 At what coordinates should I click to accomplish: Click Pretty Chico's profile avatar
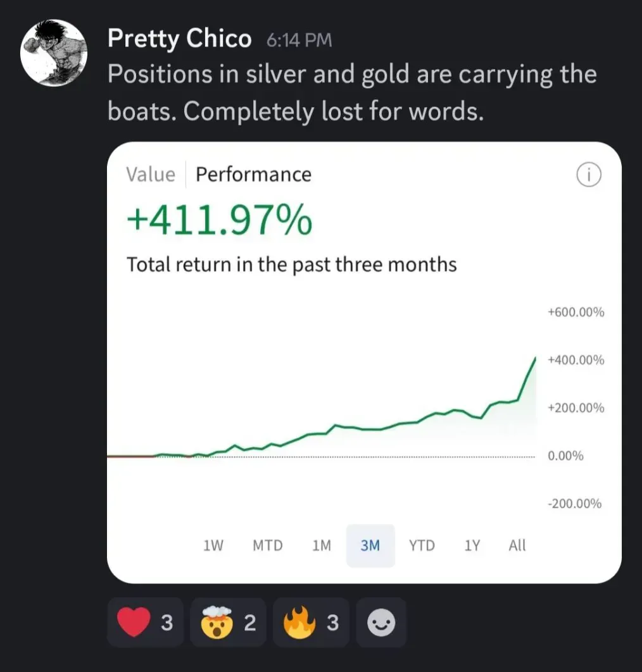pos(54,53)
